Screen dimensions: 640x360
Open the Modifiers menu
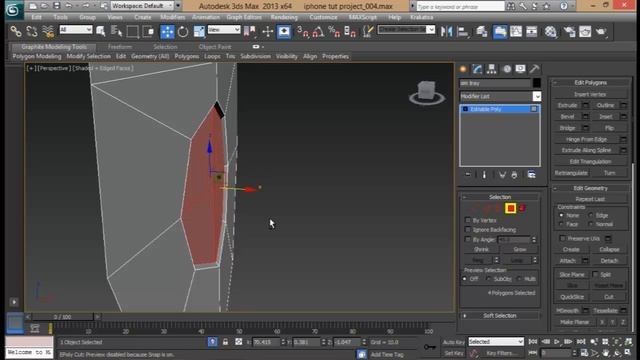[172, 17]
